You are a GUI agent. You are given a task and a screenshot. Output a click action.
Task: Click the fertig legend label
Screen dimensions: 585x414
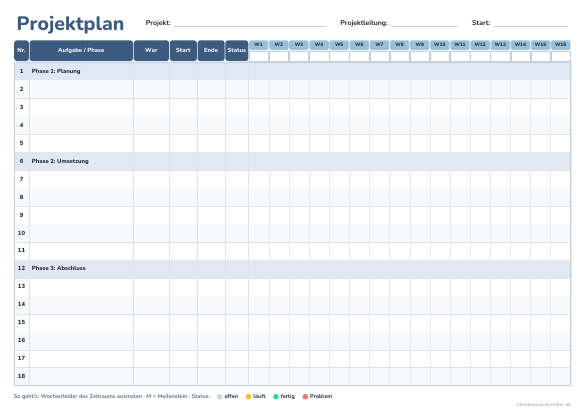(288, 396)
